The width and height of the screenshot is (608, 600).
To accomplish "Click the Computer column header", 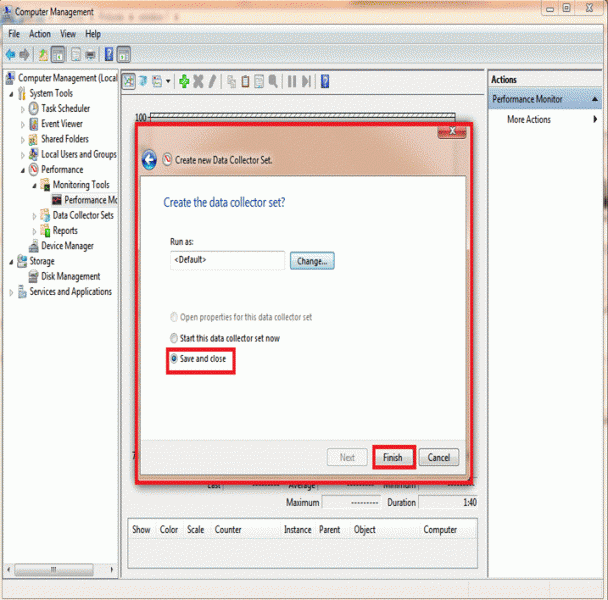I will [x=440, y=530].
